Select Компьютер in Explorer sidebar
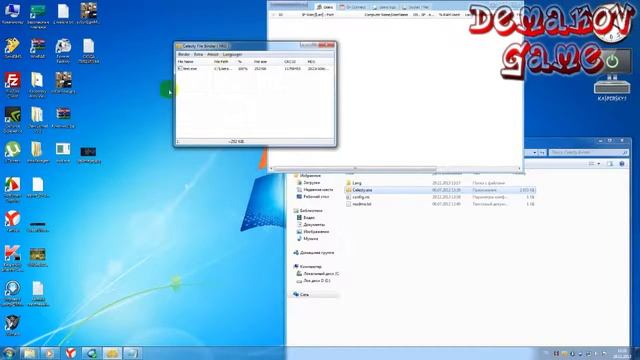The image size is (640, 360). coord(311,267)
